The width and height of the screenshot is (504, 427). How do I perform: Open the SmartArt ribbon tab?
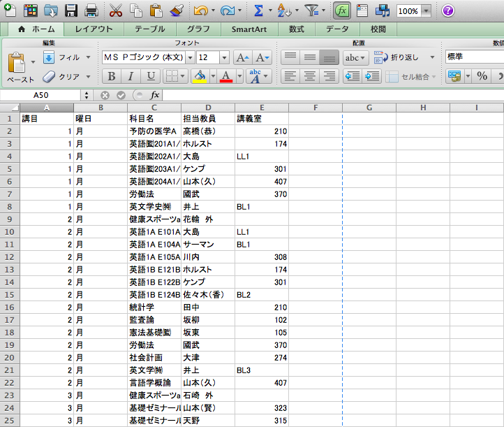point(253,29)
